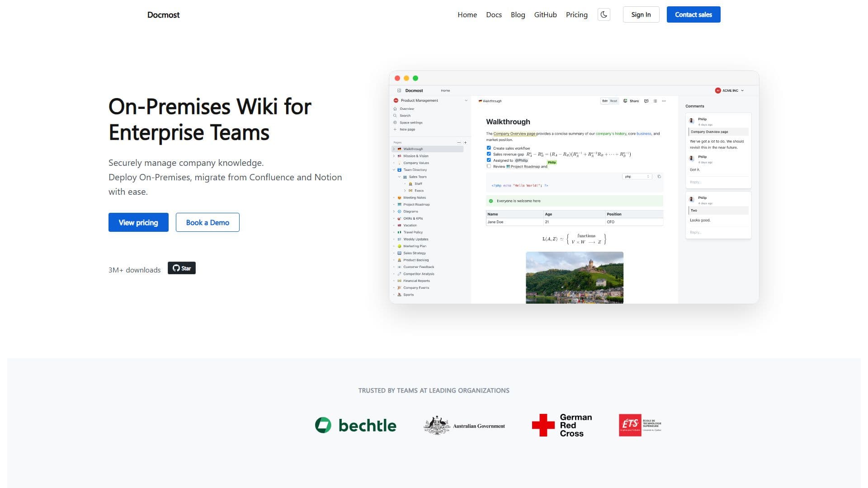
Task: Click the Share icon in page header
Action: point(625,101)
